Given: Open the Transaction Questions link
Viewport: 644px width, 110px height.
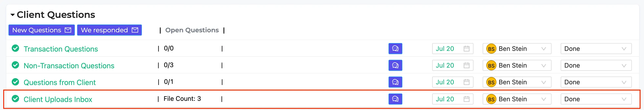Looking at the screenshot, I should click(x=61, y=49).
